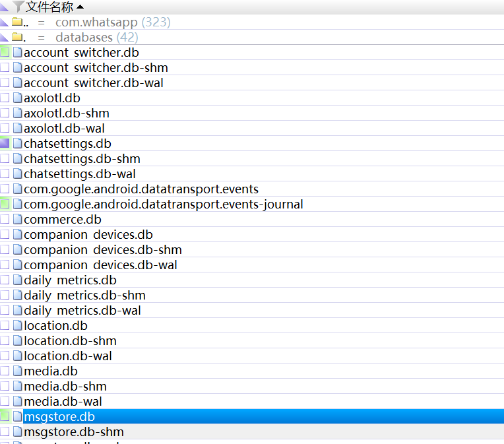Toggle checkbox for account_switcher.db

pyautogui.click(x=5, y=52)
